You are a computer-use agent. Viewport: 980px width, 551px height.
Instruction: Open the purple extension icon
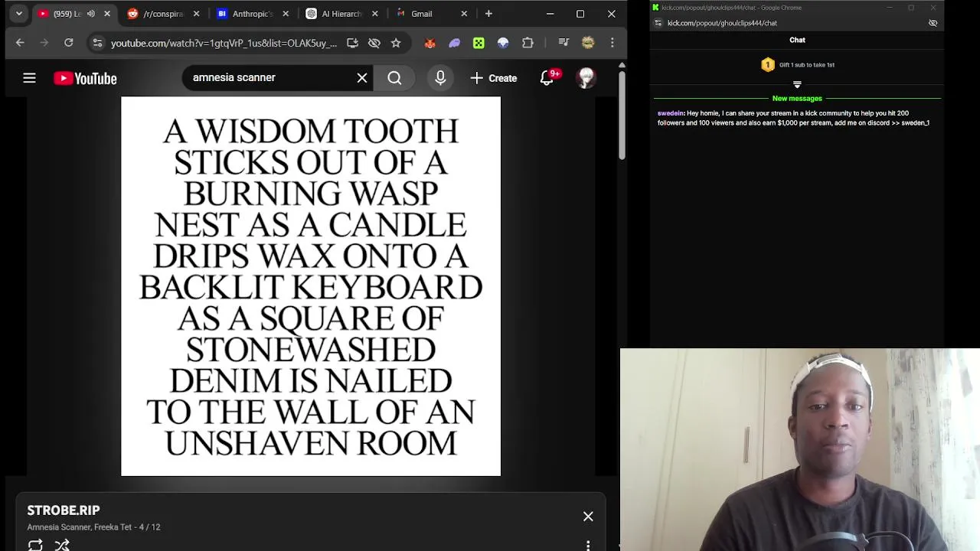pyautogui.click(x=454, y=43)
